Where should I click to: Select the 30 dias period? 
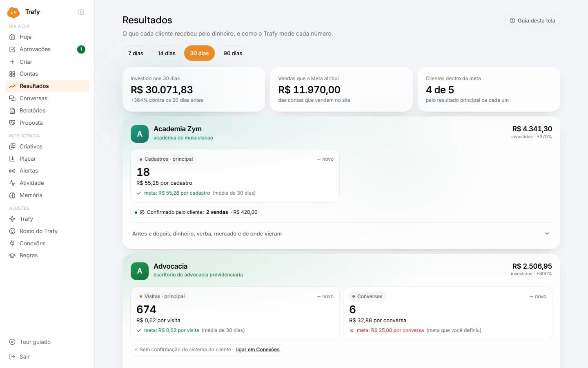[x=199, y=53]
